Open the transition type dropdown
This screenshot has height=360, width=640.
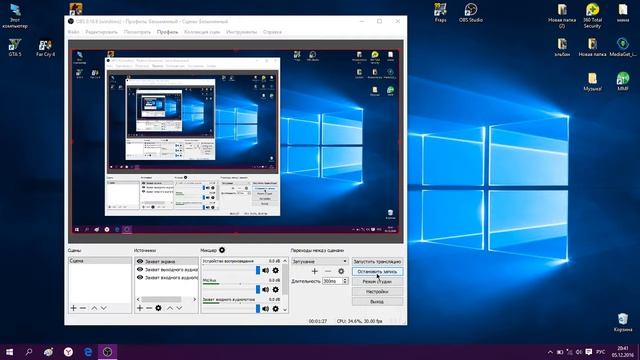319,261
